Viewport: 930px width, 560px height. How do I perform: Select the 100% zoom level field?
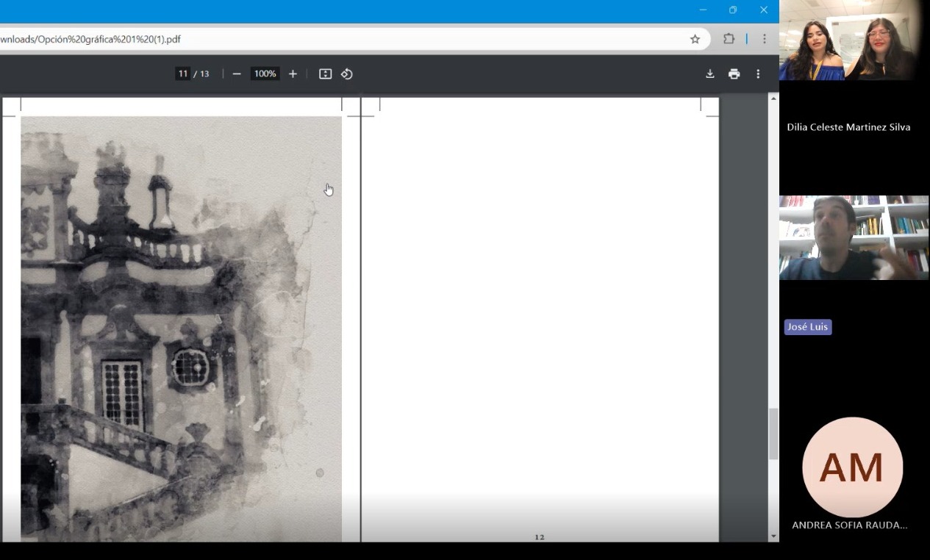265,73
